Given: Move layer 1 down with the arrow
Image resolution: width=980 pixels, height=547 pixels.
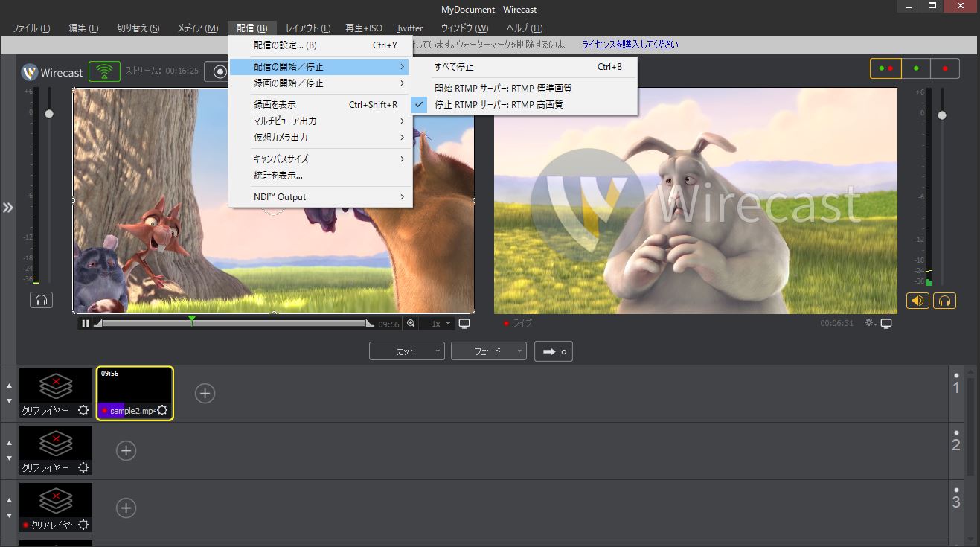Looking at the screenshot, I should [x=10, y=401].
